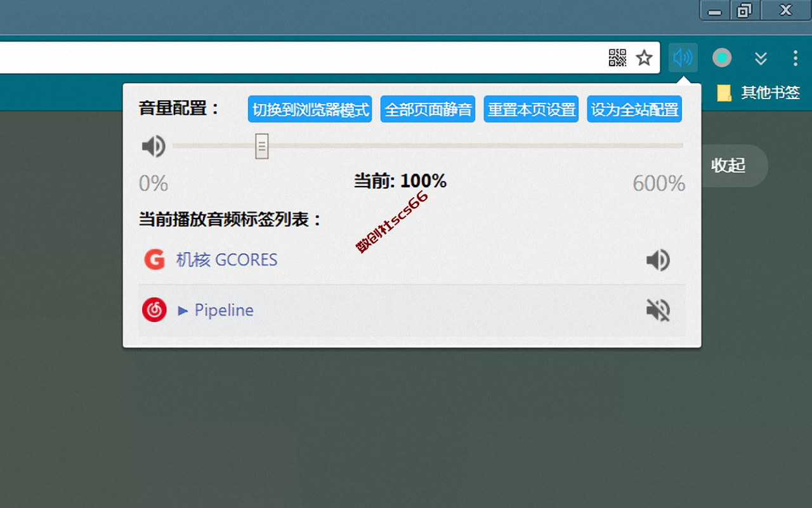
Task: Click the round teal extension icon
Action: point(722,58)
